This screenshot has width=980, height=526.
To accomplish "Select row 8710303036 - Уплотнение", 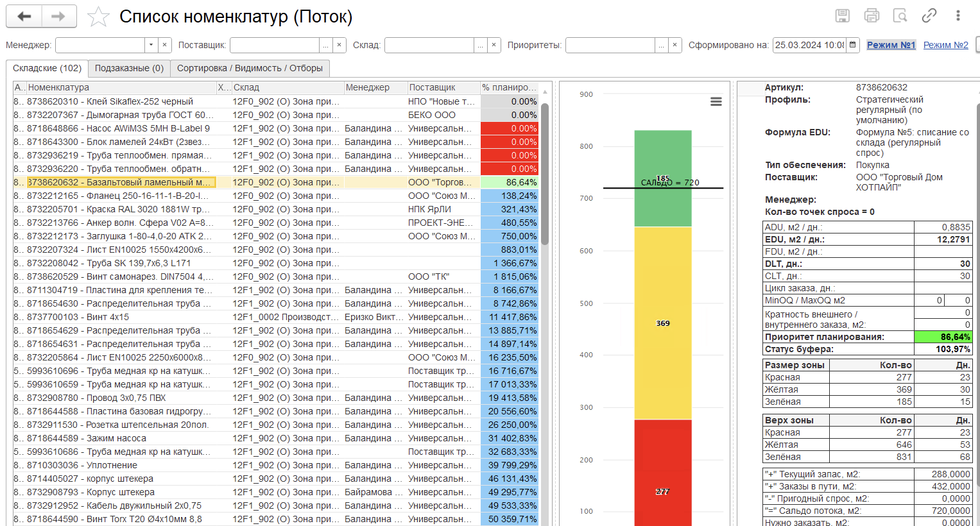I will point(275,465).
